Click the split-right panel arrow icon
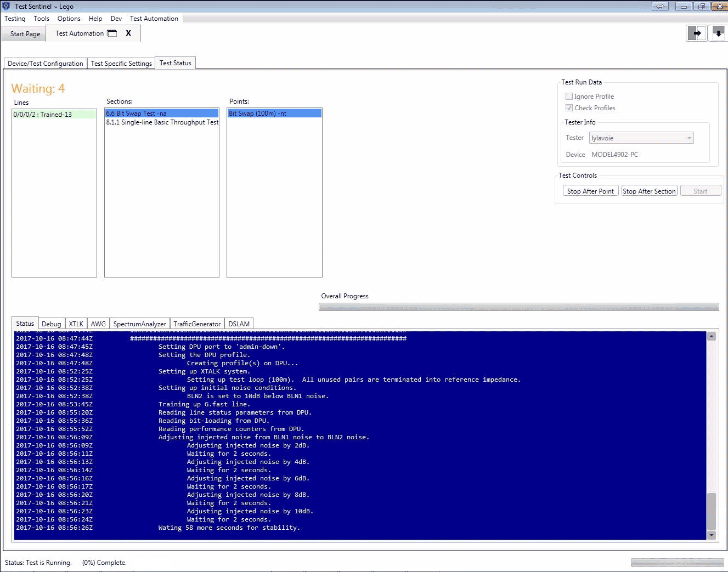 697,33
